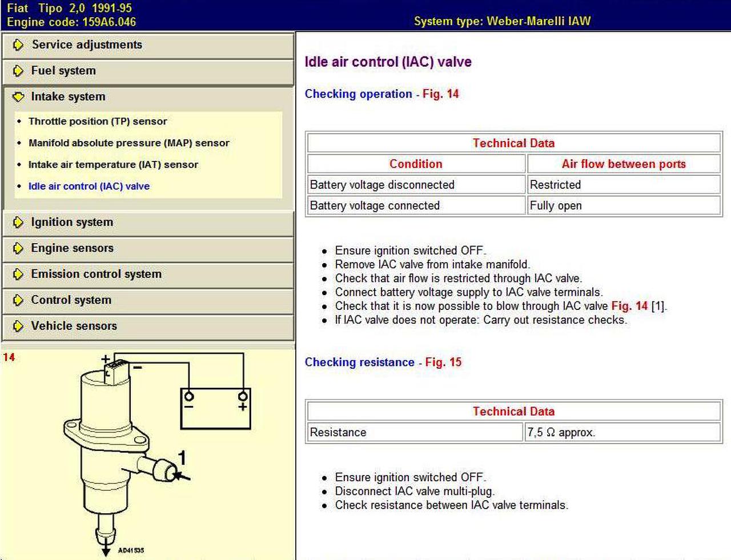
Task: Click the Fig. 15 link in Checking resistance heading
Action: [x=443, y=362]
